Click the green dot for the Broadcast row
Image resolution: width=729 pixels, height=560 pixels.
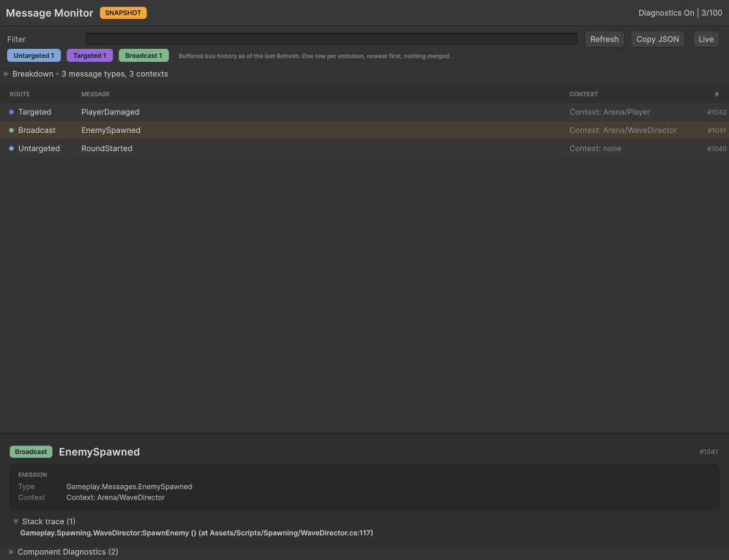[12, 130]
